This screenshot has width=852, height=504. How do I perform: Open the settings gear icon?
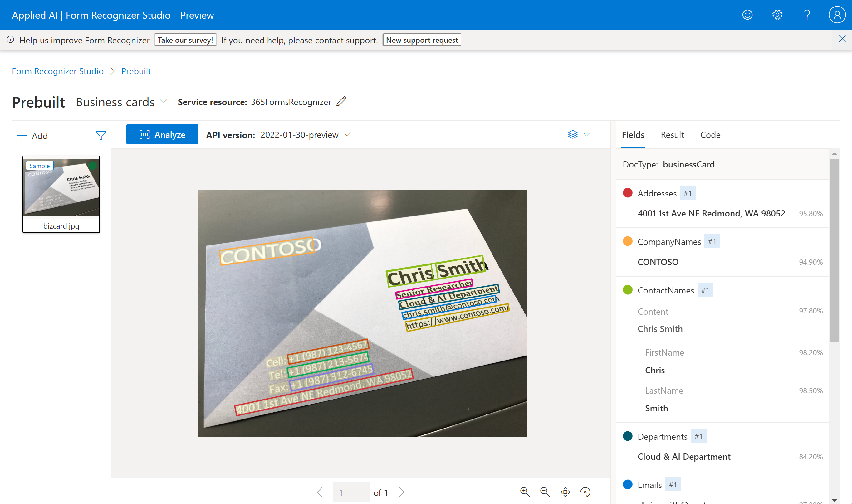777,15
